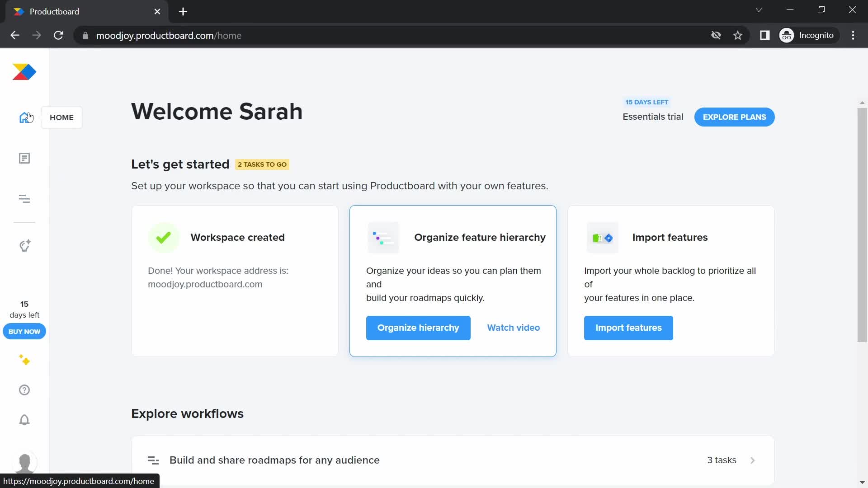The image size is (868, 488).
Task: Click the Organize feature hierarchy card icon
Action: [x=383, y=238]
